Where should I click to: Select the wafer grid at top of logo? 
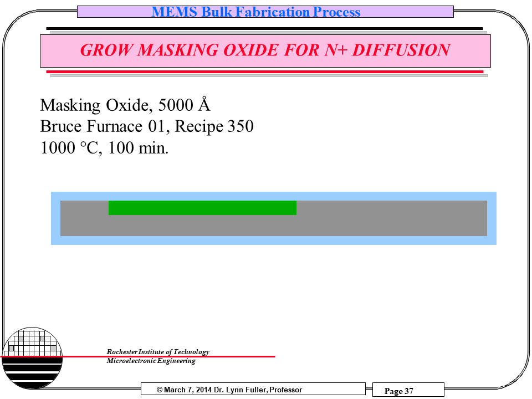pos(32,342)
